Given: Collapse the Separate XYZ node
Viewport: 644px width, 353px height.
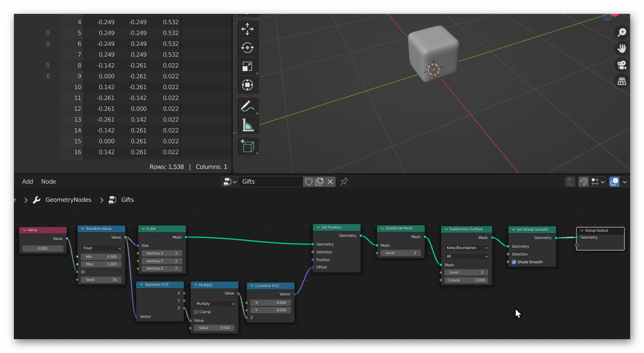Looking at the screenshot, I should 141,285.
